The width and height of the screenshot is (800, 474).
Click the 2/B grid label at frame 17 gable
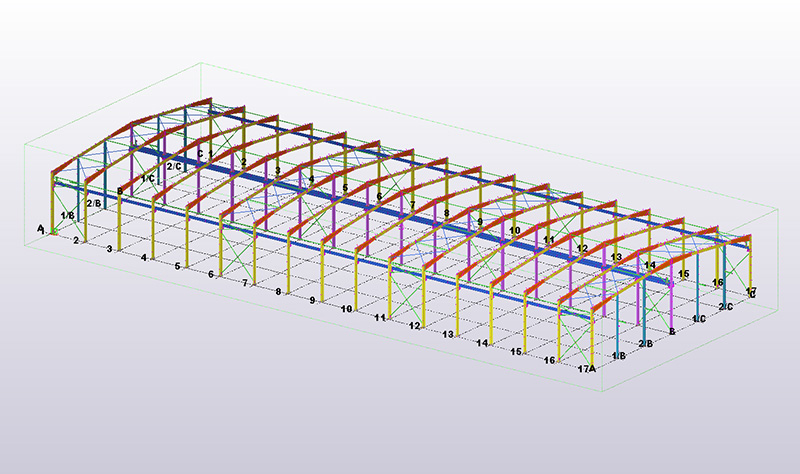(645, 343)
